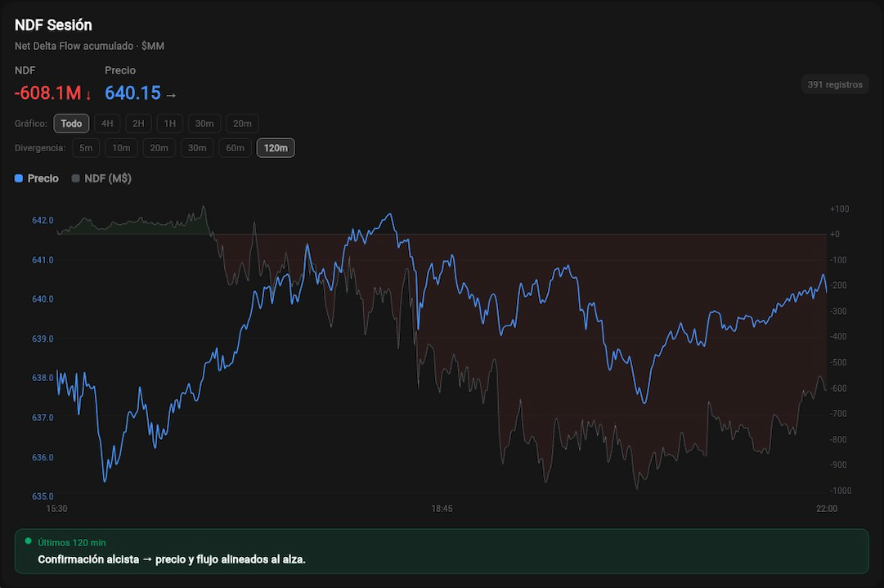This screenshot has width=884, height=588.
Task: Toggle the 120m divergence setting off
Action: 276,148
